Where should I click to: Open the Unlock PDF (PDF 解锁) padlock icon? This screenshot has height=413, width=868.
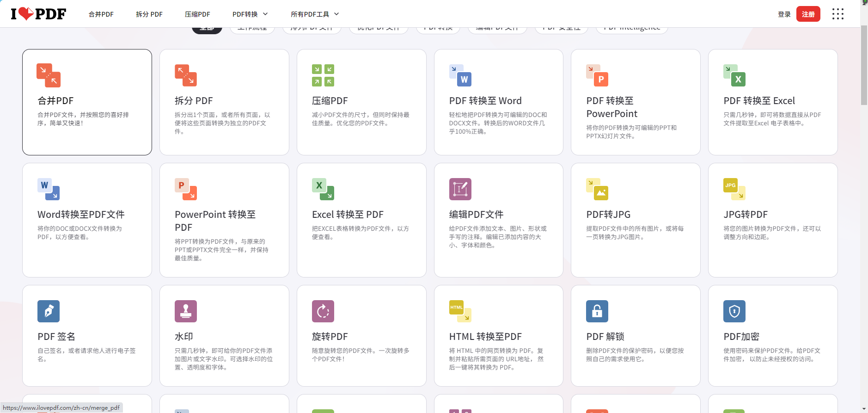coord(597,311)
